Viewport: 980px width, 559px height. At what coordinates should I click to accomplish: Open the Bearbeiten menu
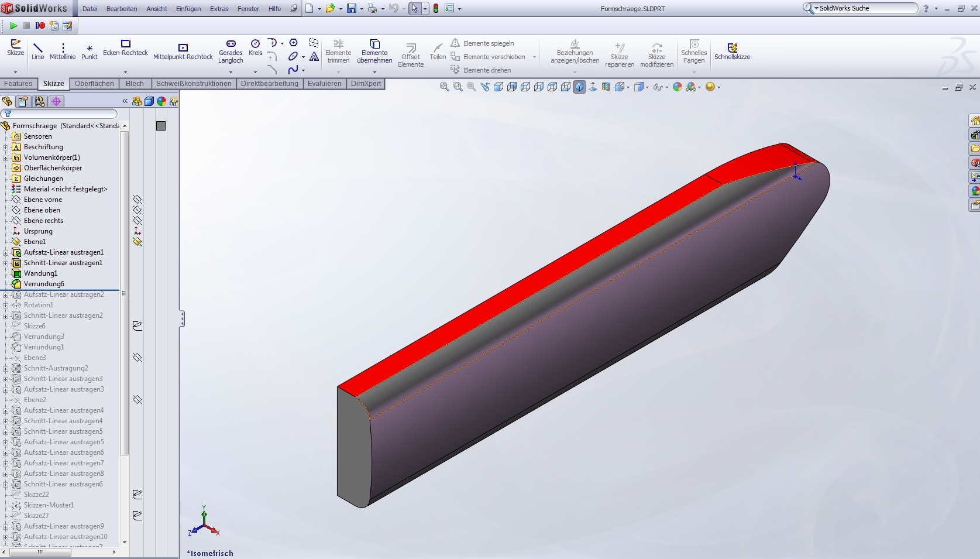tap(122, 9)
